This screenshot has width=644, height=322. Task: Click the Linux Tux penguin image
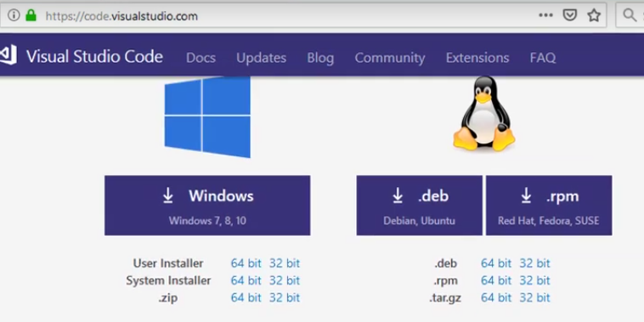click(483, 113)
